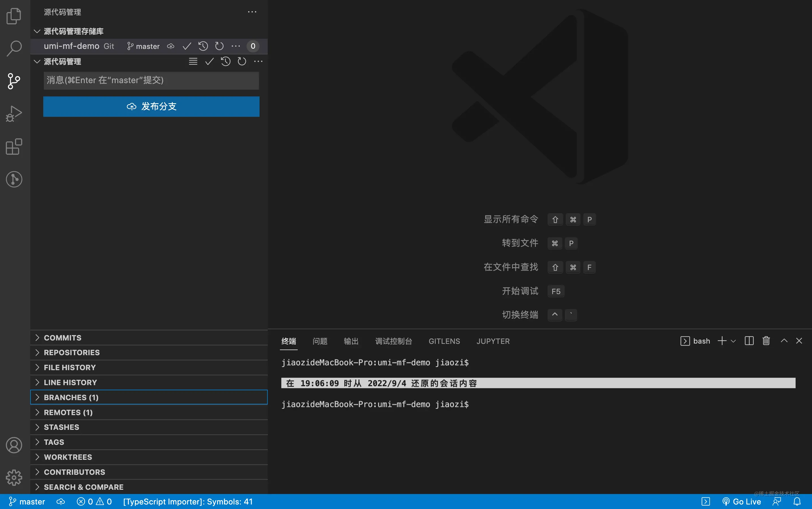
Task: Expand the COMMITS section
Action: (x=62, y=338)
